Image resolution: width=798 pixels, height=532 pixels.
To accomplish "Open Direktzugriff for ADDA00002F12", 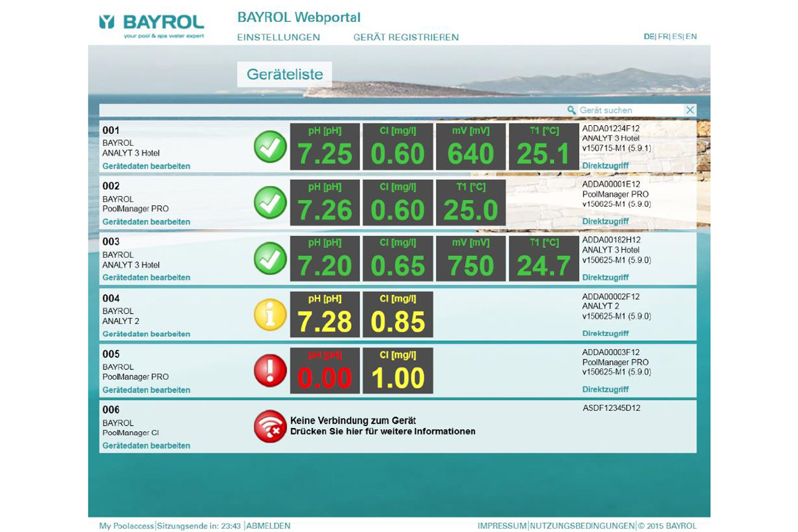I will coord(605,333).
